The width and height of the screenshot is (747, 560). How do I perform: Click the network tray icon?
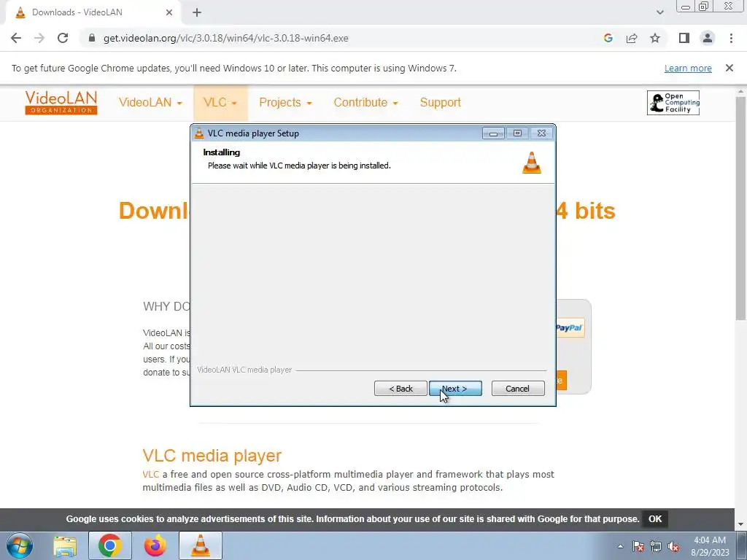[x=656, y=546]
